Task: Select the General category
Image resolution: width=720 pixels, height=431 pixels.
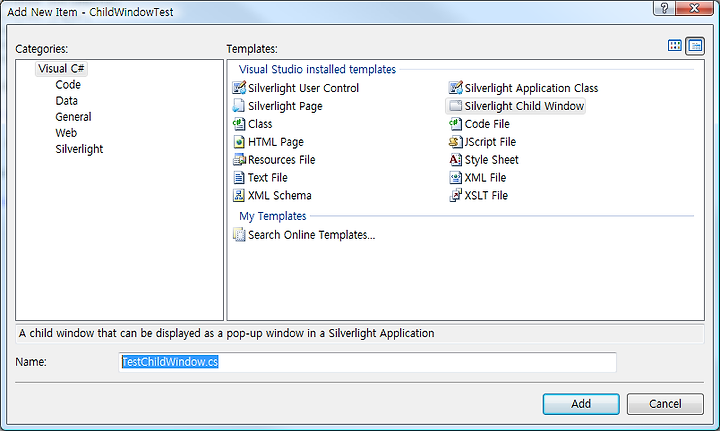Action: coord(73,117)
